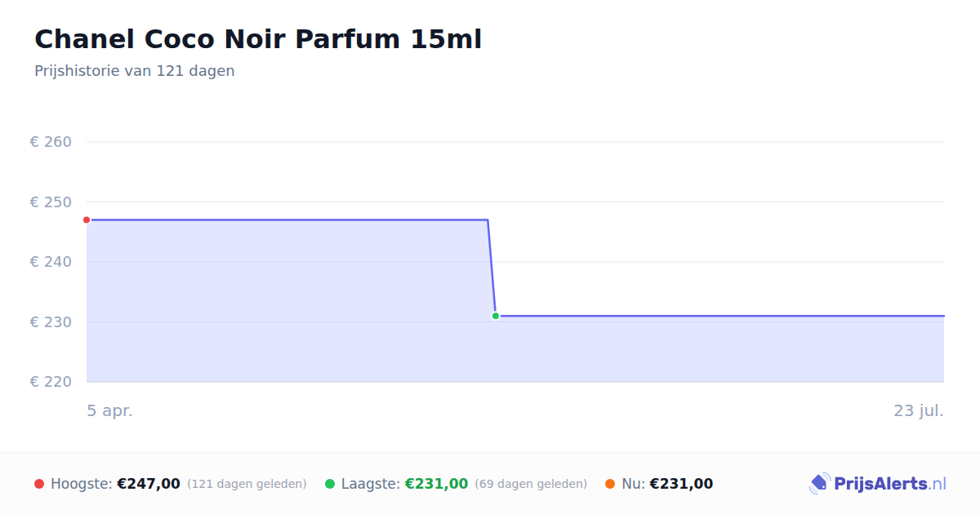
Task: Select the Laagste €231,00 price value
Action: [436, 484]
